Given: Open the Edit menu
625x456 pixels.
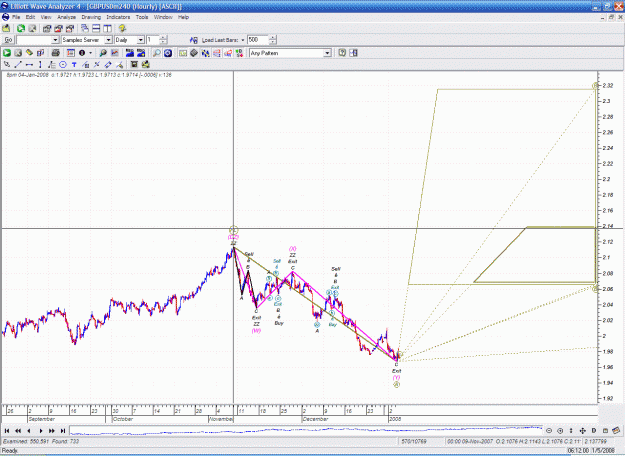Looking at the screenshot, I should point(31,17).
